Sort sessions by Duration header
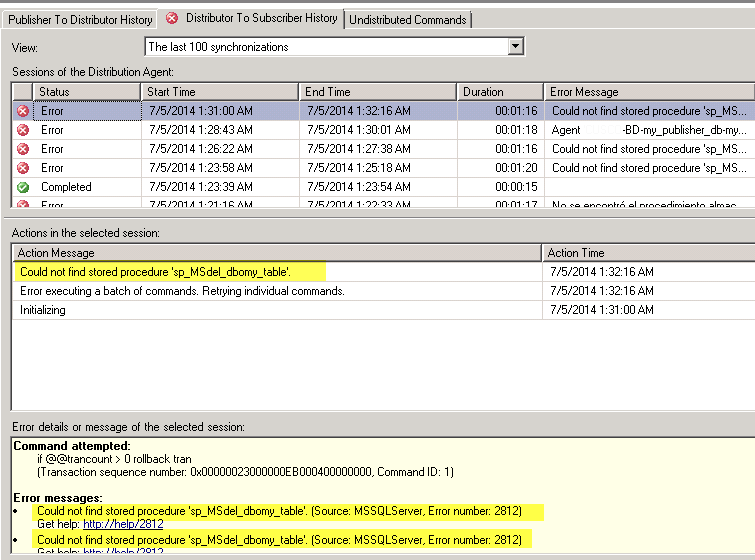This screenshot has height=560, width=755. click(x=500, y=91)
